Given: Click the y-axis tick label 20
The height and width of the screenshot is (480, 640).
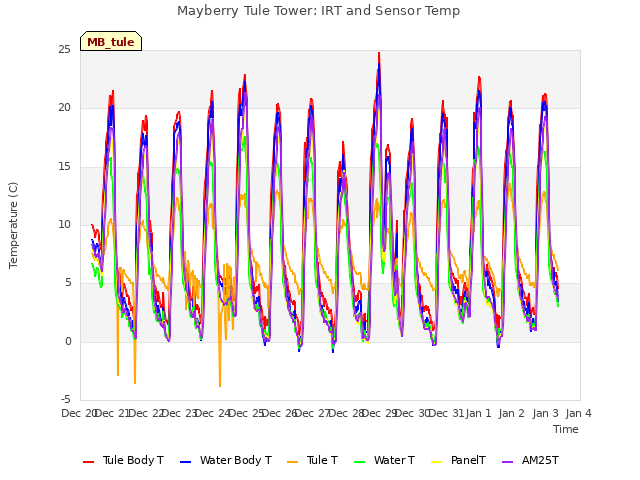Looking at the screenshot, I should tap(64, 108).
